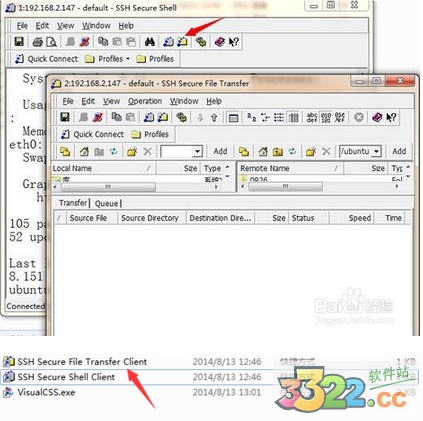
Task: Click Settings icon in File Transfer toolbar
Action: click(x=181, y=117)
